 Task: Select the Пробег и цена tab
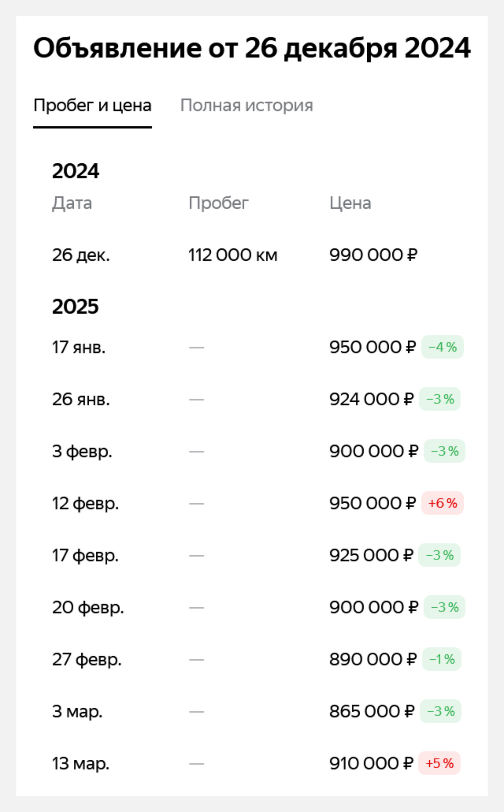pos(92,105)
